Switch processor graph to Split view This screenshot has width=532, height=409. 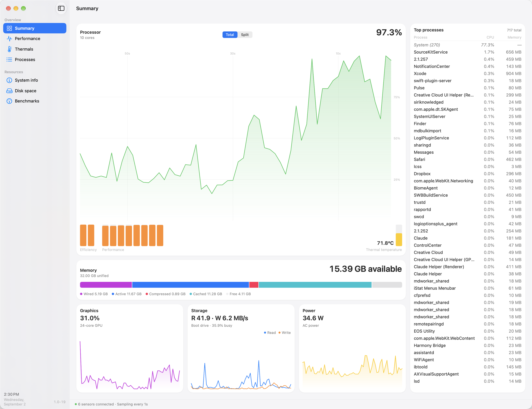[245, 35]
